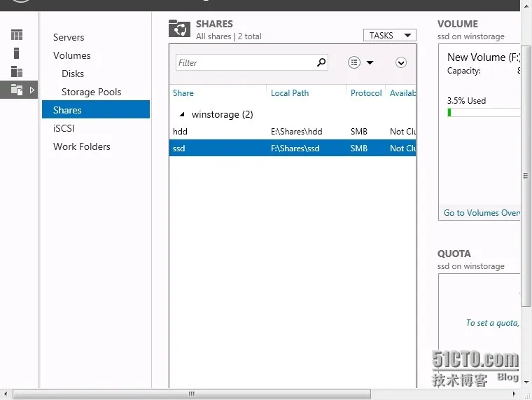Screen dimensions: 532x400
Task: Sort by the Local Path column header
Action: point(290,93)
